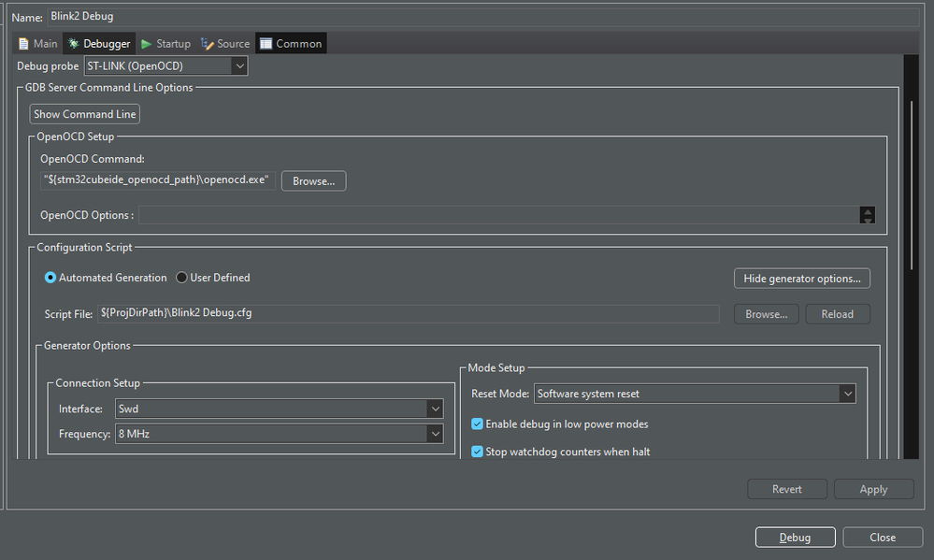The width and height of the screenshot is (934, 560).
Task: Click the Generator Options group label
Action: point(87,346)
